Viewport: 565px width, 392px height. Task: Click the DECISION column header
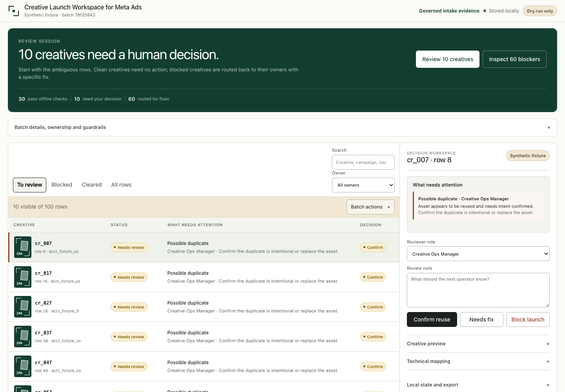click(371, 225)
